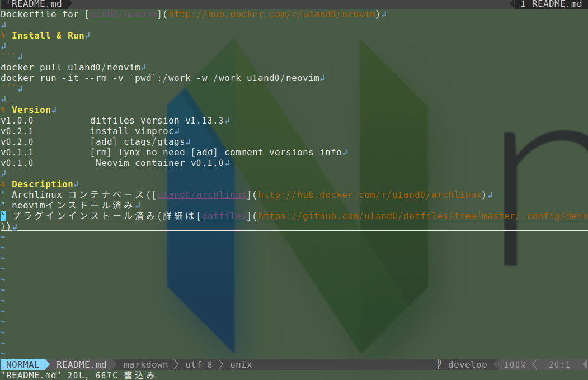Click the 'v0.2.0' version entry
The width and height of the screenshot is (588, 380).
(17, 142)
